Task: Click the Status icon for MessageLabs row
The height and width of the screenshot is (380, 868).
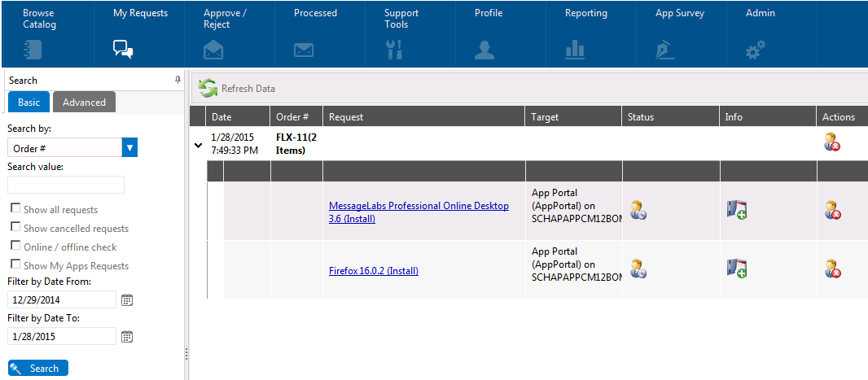Action: pos(638,210)
